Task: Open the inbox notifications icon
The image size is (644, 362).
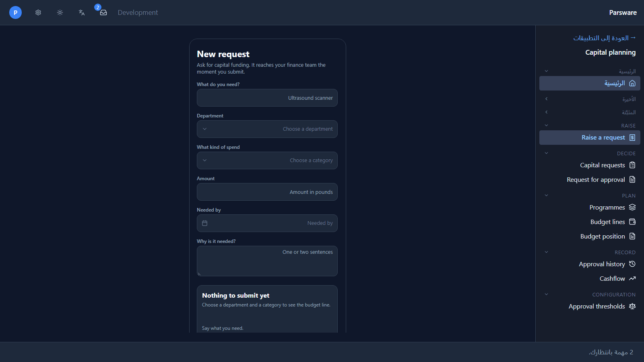Action: tap(103, 12)
